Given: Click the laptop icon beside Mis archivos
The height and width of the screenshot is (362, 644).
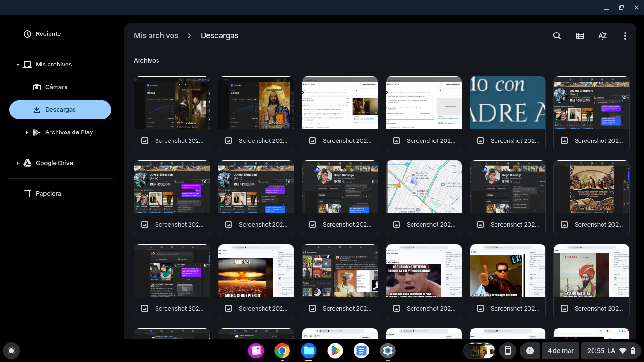Looking at the screenshot, I should pyautogui.click(x=27, y=65).
